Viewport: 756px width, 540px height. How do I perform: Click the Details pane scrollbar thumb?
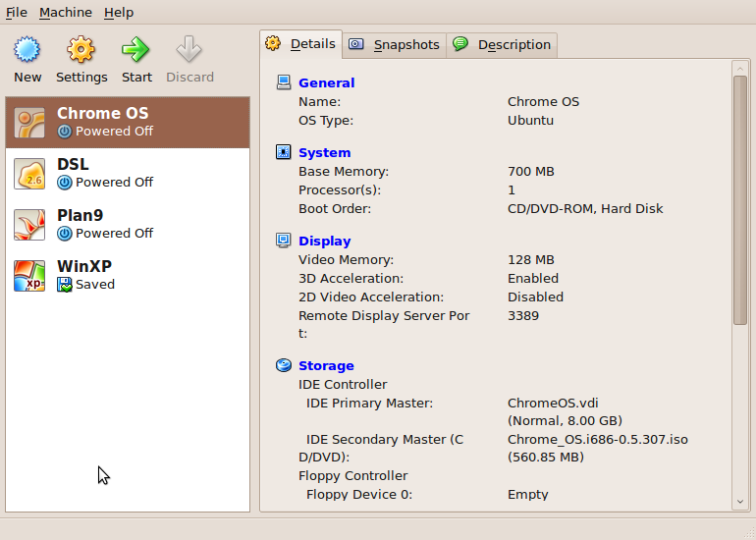pyautogui.click(x=739, y=200)
